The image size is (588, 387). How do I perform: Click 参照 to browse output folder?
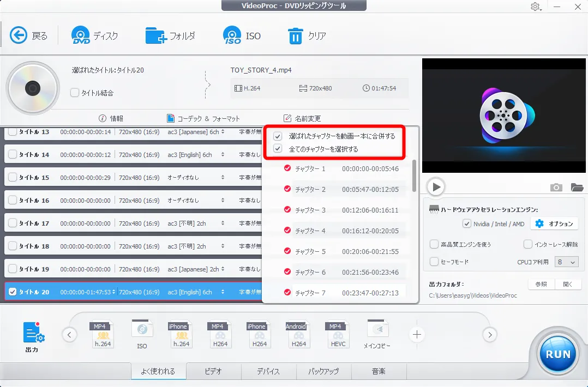(x=541, y=285)
